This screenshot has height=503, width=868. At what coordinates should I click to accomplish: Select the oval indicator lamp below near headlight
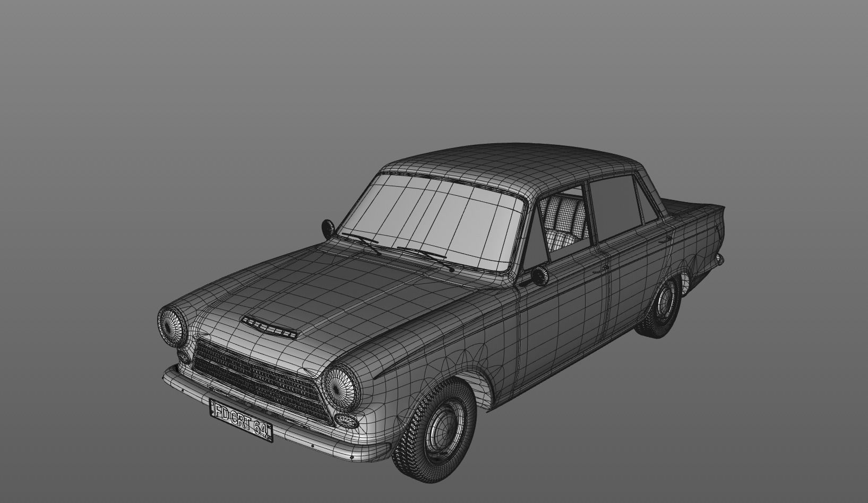coord(348,421)
